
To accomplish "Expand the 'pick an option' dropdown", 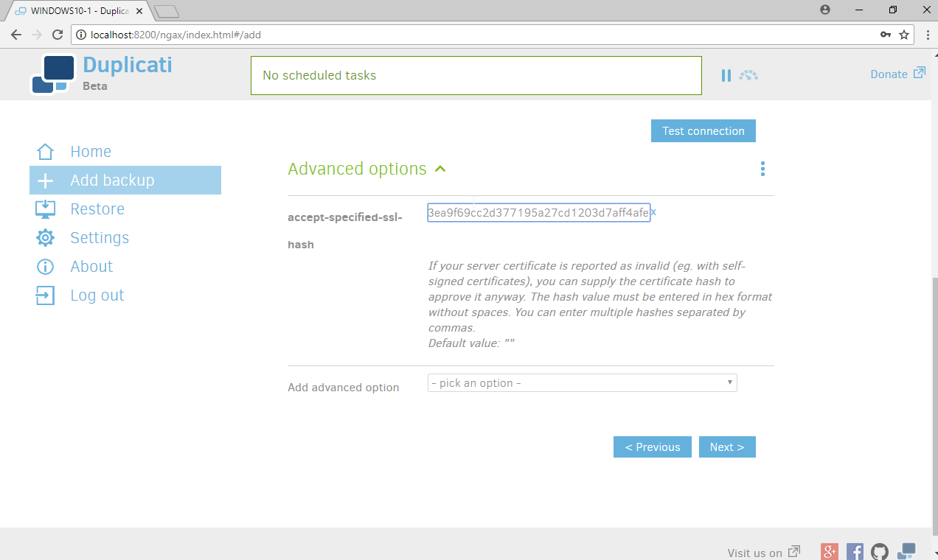I will 582,383.
